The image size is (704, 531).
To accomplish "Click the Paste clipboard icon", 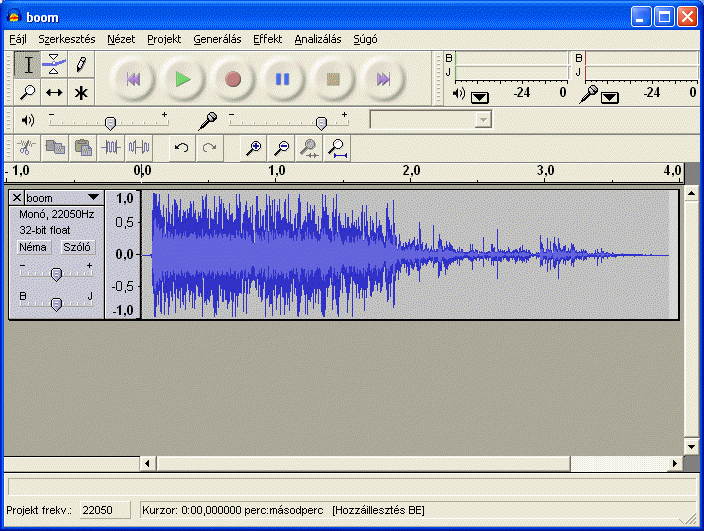I will pos(83,147).
